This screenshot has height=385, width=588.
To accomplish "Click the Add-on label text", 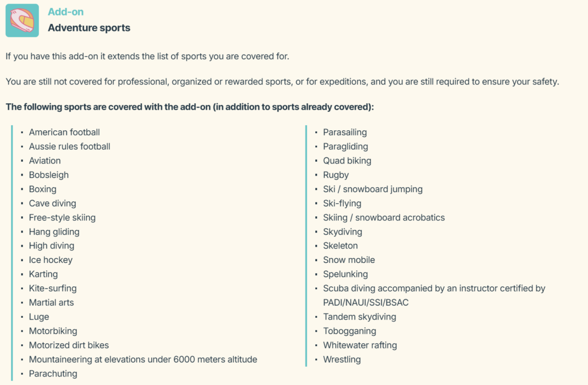I will [x=65, y=12].
